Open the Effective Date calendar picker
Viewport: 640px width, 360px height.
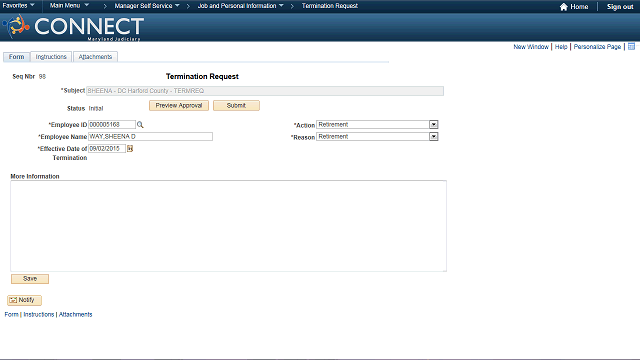[130, 149]
